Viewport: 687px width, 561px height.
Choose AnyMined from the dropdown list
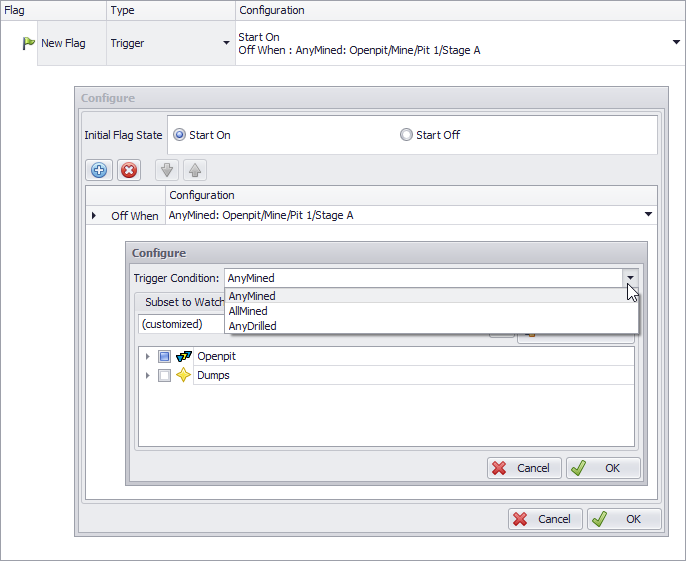pos(431,296)
